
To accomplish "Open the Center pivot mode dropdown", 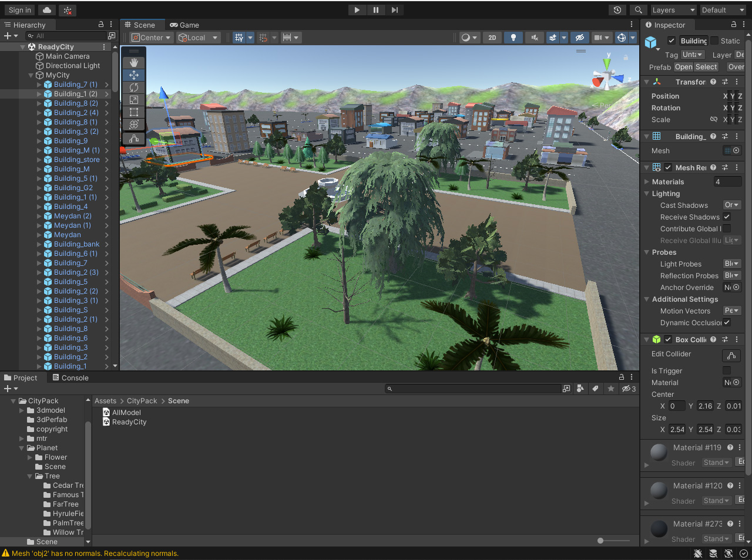I will click(151, 38).
